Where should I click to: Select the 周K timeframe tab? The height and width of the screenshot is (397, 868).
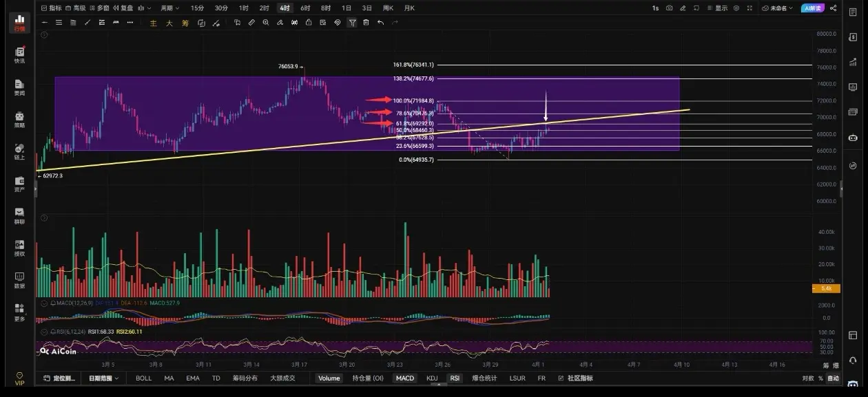(x=388, y=8)
